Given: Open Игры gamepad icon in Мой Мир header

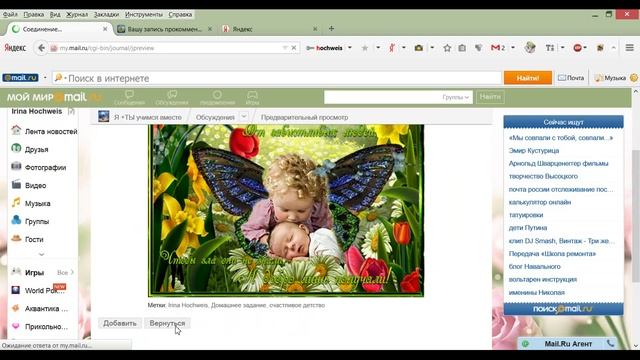Looking at the screenshot, I should pos(252,98).
